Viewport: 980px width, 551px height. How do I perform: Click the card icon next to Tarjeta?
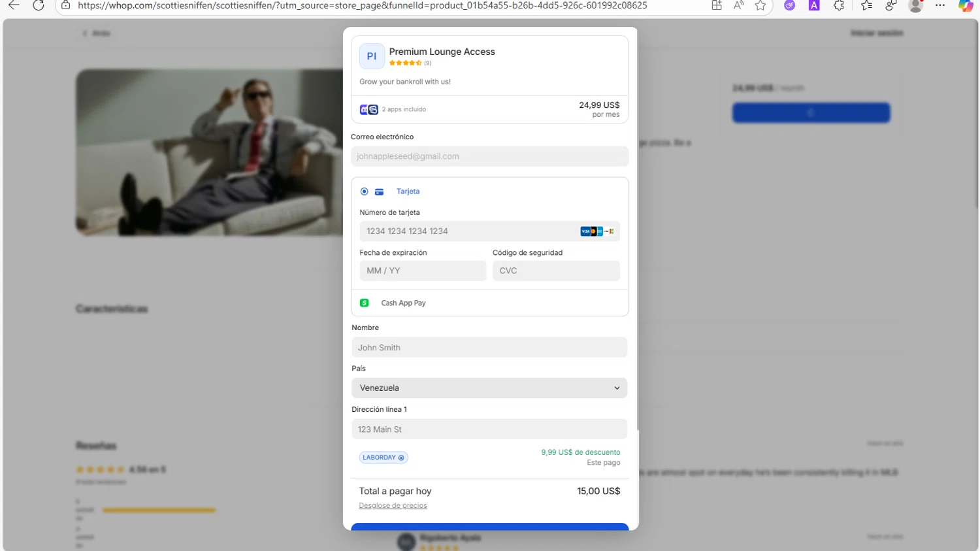[379, 192]
